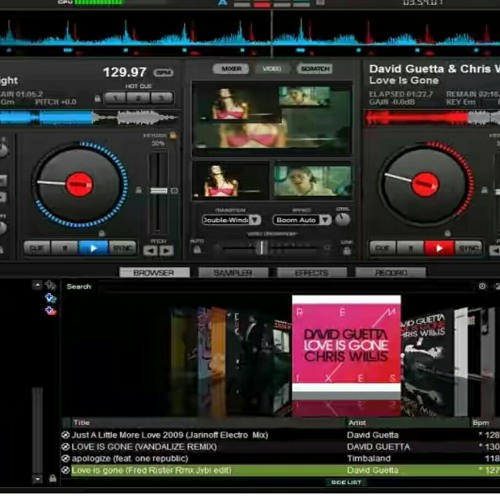The width and height of the screenshot is (500, 500).
Task: Click the left deck blue jog wheel
Action: coord(80,184)
